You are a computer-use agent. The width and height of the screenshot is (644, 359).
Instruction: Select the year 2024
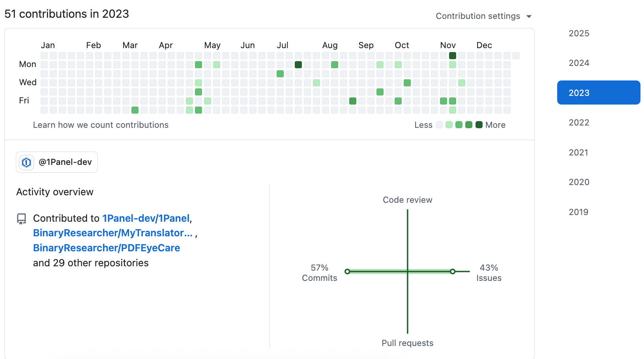578,63
